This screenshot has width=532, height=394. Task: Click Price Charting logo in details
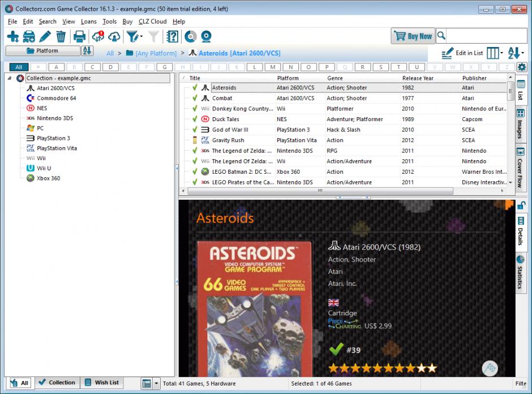344,324
